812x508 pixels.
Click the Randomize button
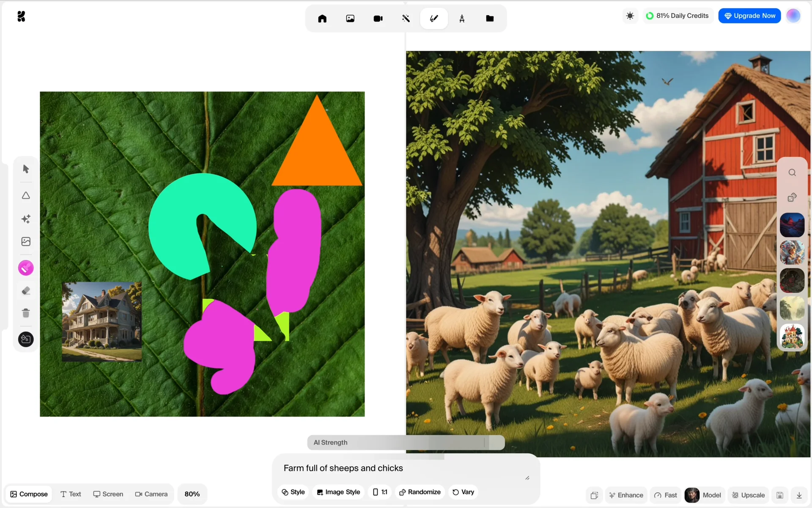point(420,492)
